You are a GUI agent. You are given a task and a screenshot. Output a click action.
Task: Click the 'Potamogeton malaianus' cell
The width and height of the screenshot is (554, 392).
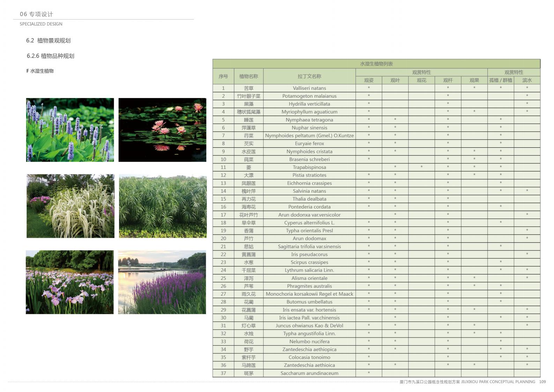pos(309,96)
